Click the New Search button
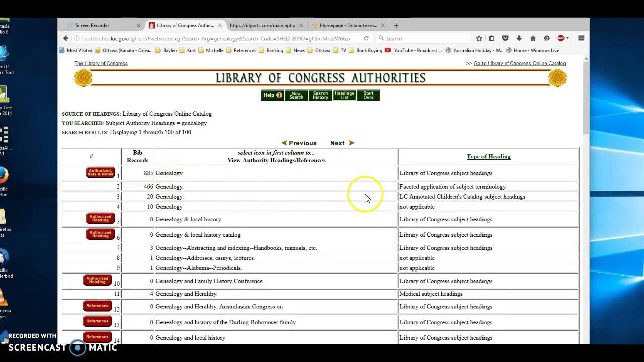This screenshot has width=644, height=362. pyautogui.click(x=296, y=95)
